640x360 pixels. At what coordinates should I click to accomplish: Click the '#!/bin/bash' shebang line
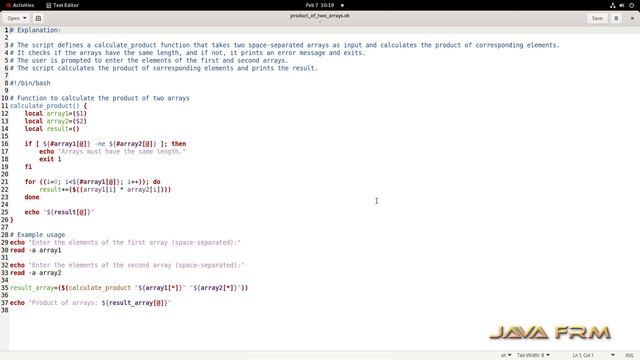point(30,83)
